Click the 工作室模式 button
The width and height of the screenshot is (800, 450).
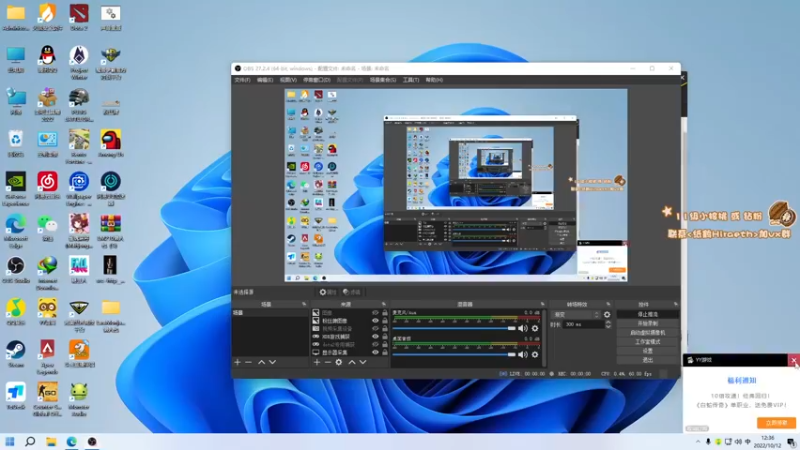coord(647,342)
